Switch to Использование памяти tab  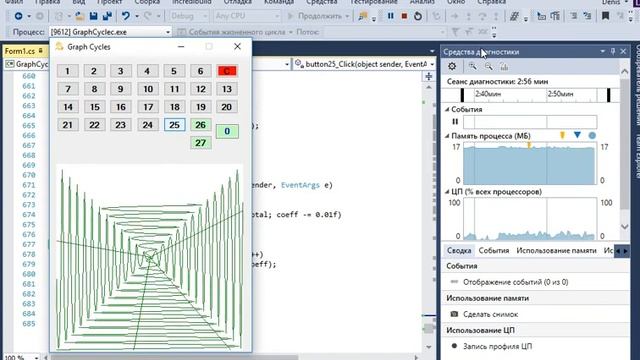pos(556,251)
